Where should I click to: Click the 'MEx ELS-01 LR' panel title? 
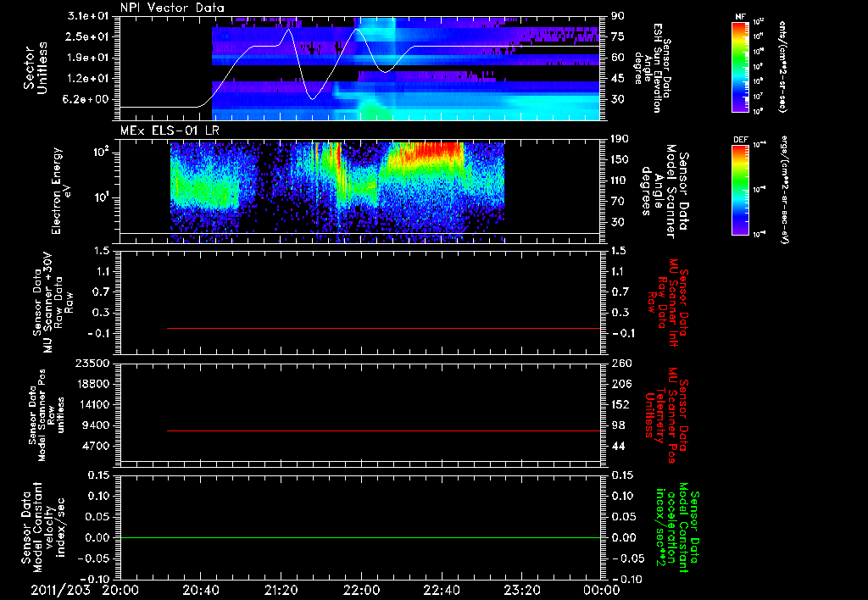170,131
